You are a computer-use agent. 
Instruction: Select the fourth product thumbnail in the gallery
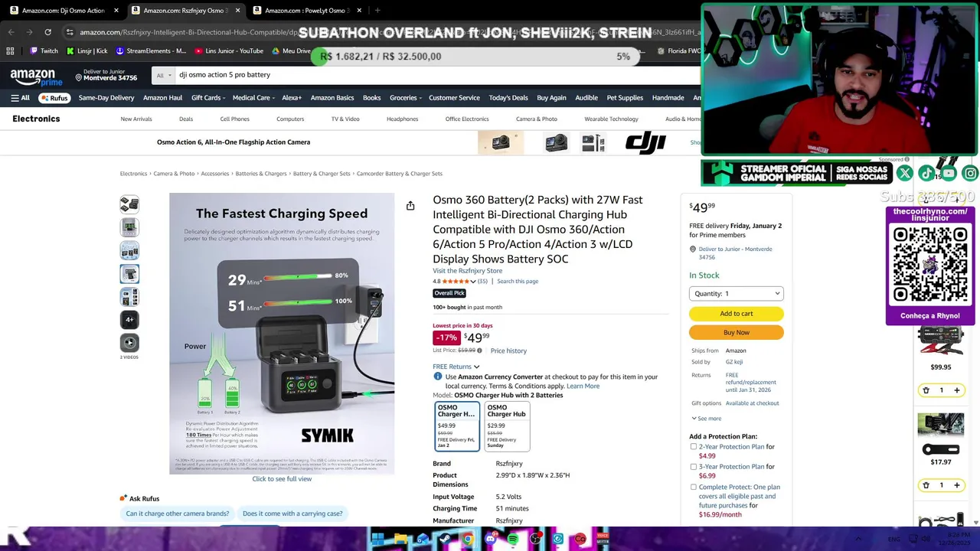(129, 273)
